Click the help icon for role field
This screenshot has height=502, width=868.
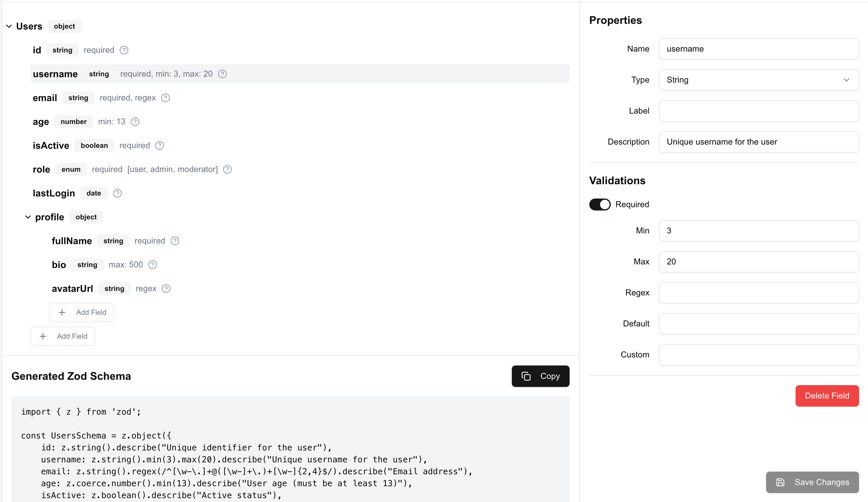227,169
